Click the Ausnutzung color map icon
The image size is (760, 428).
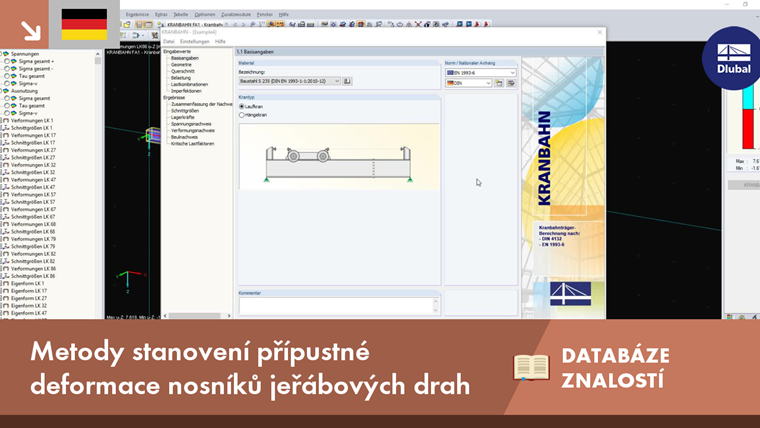click(6, 91)
